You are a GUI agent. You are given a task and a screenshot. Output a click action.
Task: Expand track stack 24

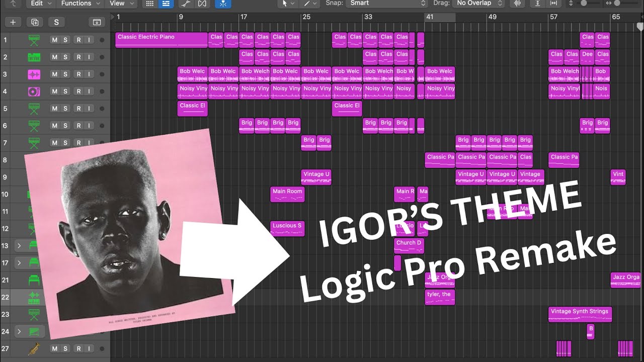tap(19, 331)
